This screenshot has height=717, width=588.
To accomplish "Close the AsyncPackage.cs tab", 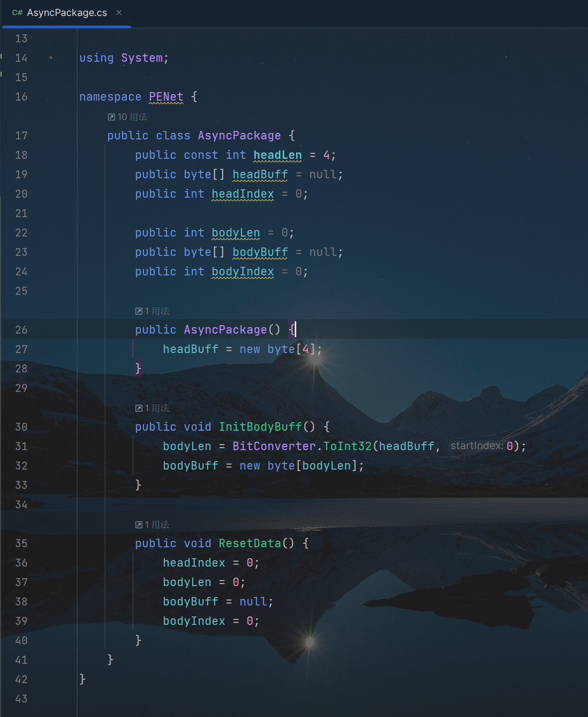I will (119, 12).
